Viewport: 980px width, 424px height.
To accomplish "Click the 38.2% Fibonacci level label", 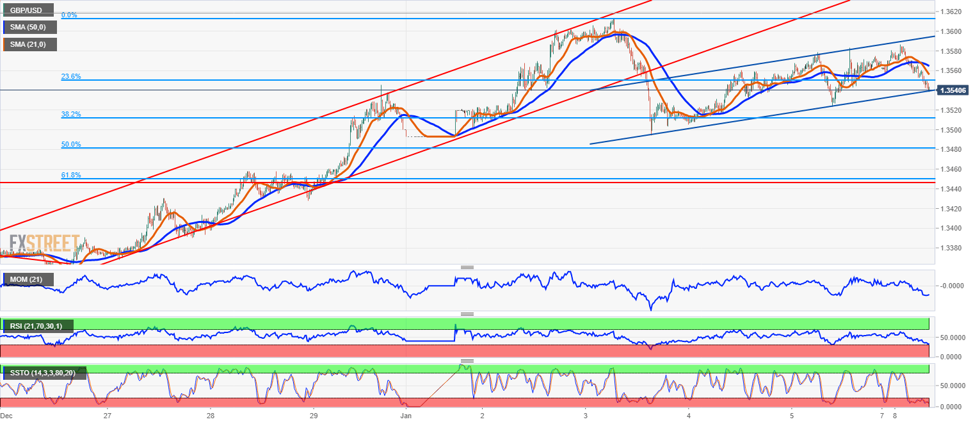I will coord(71,114).
